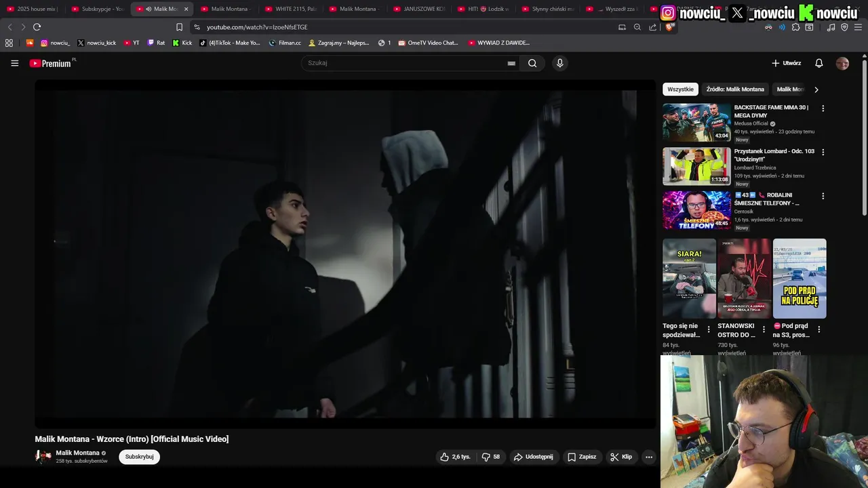Screen dimensions: 868x488
Task: Open options for 'Pod prąd na S3' short
Action: (x=818, y=329)
